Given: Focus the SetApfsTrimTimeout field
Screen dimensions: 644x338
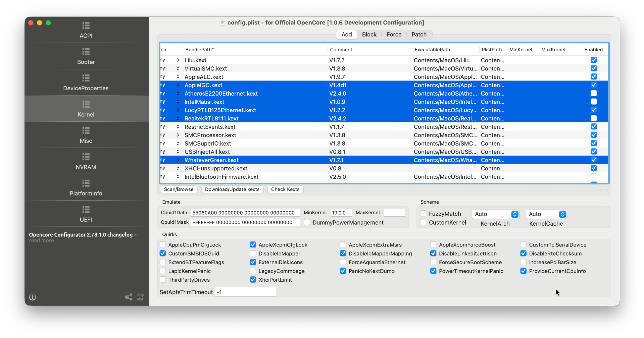Looking at the screenshot, I should 246,292.
